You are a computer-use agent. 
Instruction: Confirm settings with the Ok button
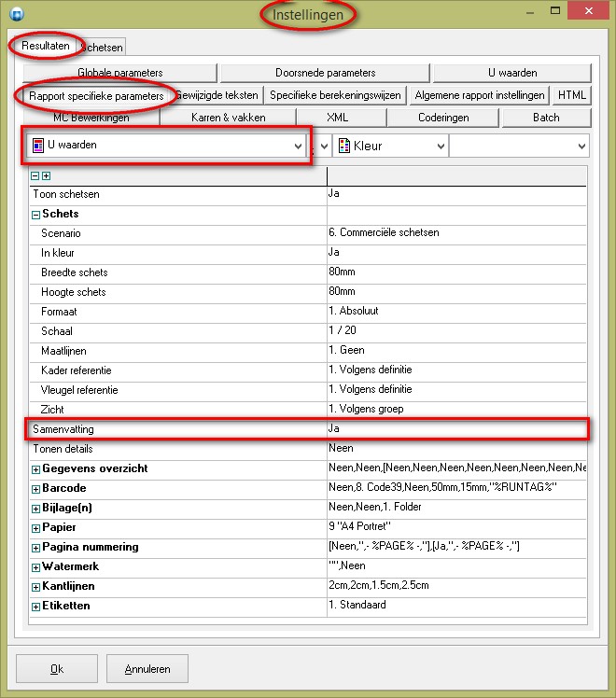click(57, 669)
